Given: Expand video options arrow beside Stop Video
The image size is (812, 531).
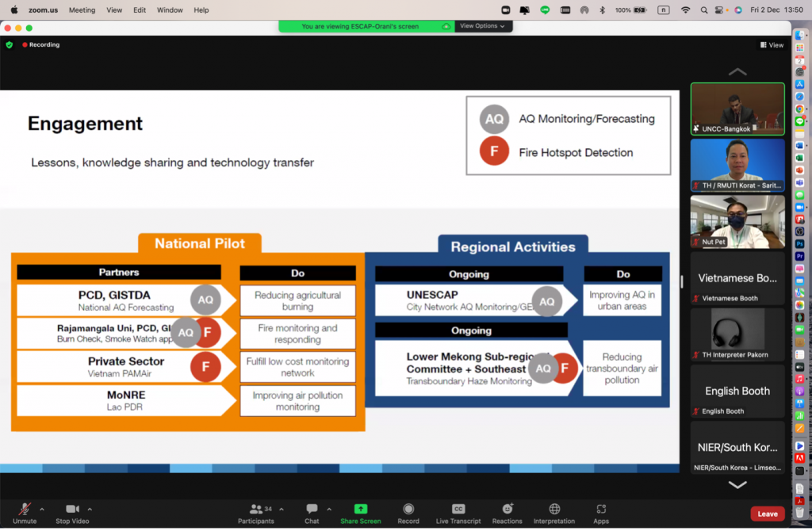Looking at the screenshot, I should 90,509.
